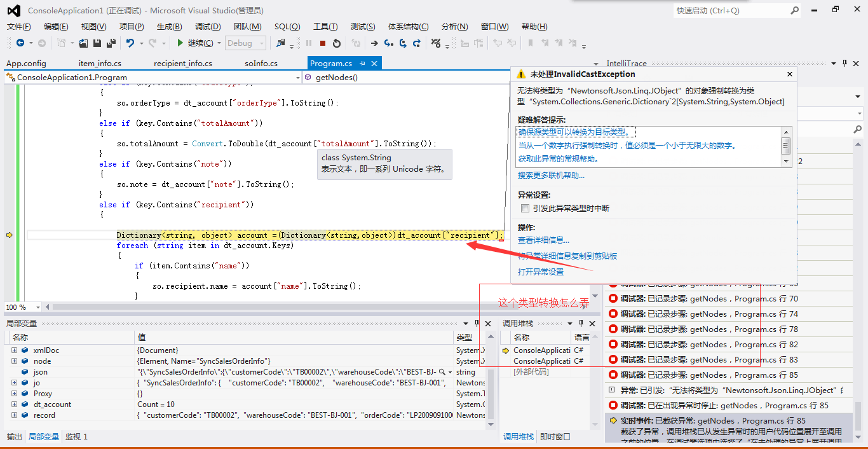Check the 引发此异常类型时中断 checkbox
Screen dimensions: 868x449
point(525,209)
